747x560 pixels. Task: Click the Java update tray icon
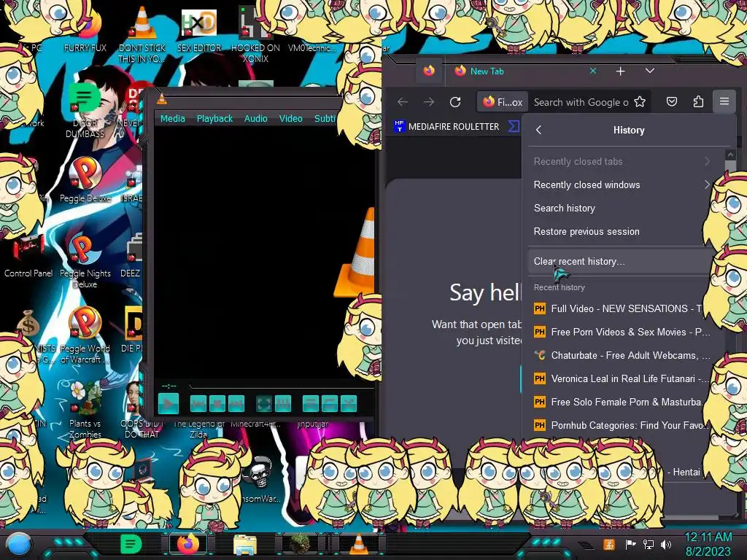pyautogui.click(x=609, y=544)
